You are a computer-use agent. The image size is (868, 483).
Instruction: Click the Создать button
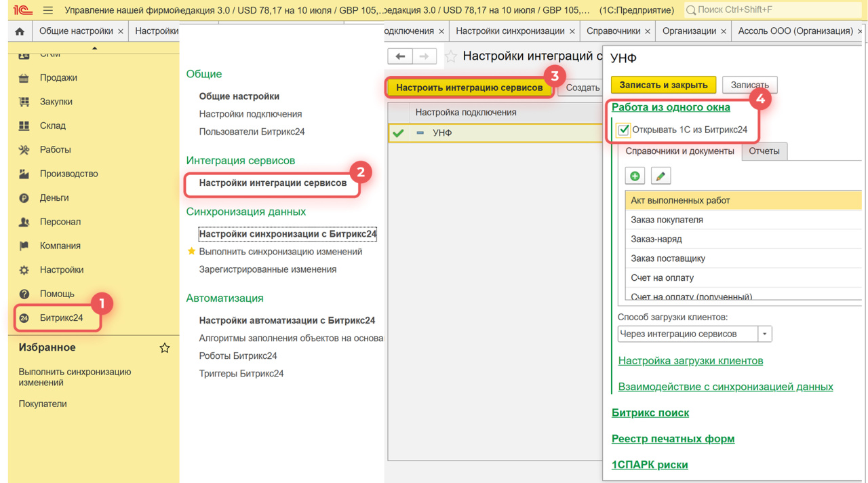pos(582,88)
